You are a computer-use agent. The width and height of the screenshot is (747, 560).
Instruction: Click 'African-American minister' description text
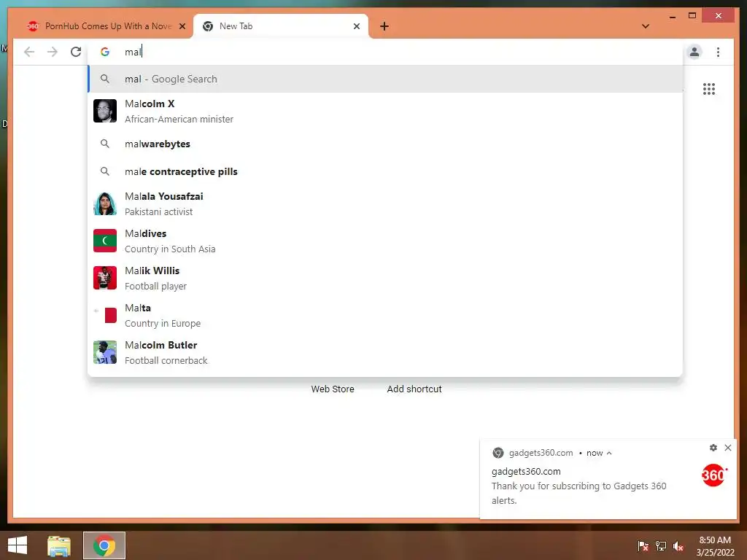point(179,120)
